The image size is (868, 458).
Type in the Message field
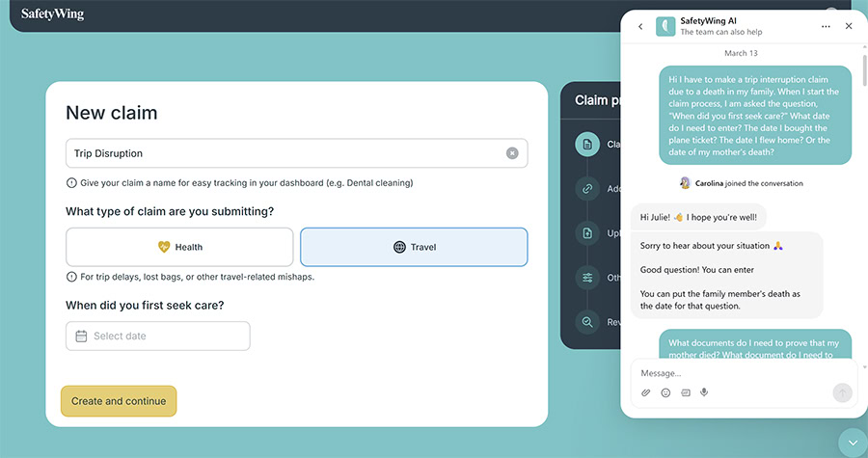coord(742,373)
